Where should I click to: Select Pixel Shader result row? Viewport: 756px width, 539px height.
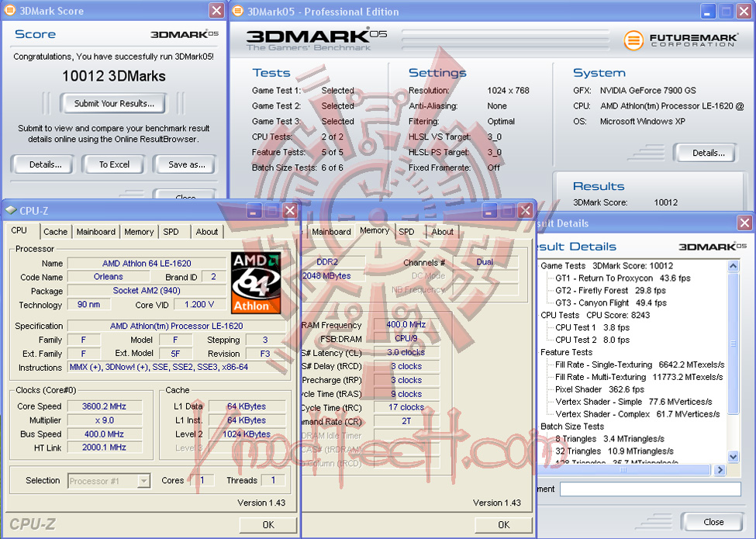(x=599, y=389)
